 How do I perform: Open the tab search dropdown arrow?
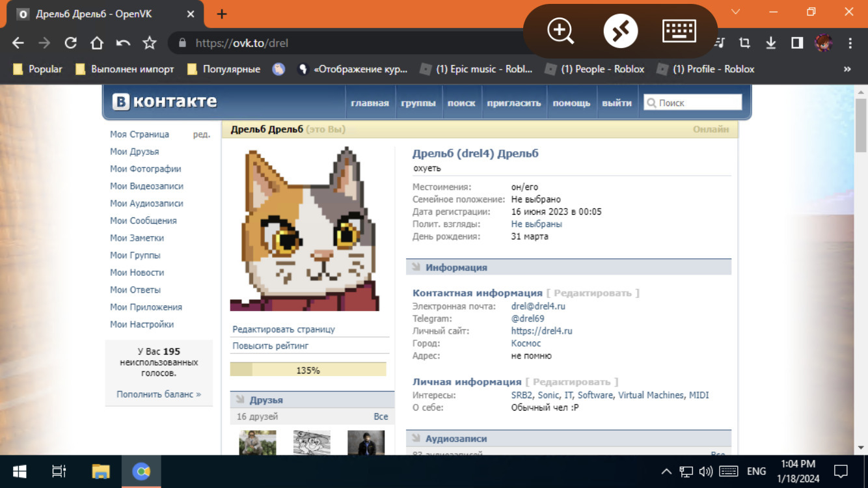coord(736,12)
